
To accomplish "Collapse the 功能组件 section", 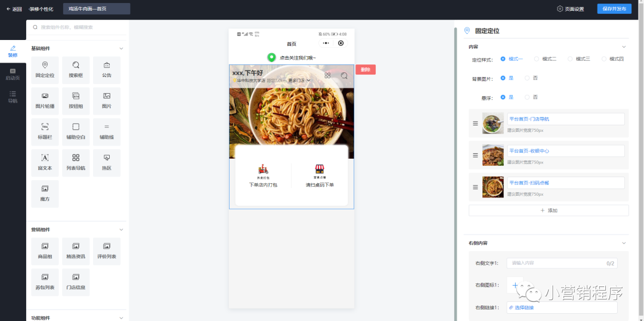I will pyautogui.click(x=121, y=317).
